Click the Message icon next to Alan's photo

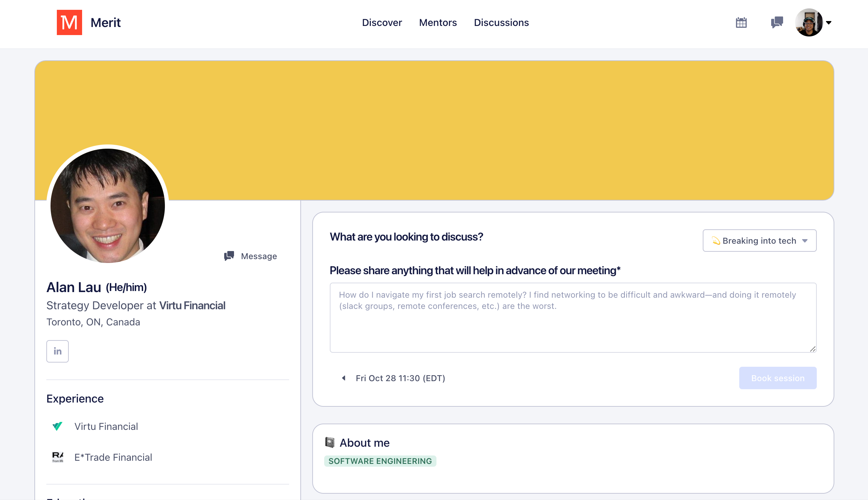228,256
